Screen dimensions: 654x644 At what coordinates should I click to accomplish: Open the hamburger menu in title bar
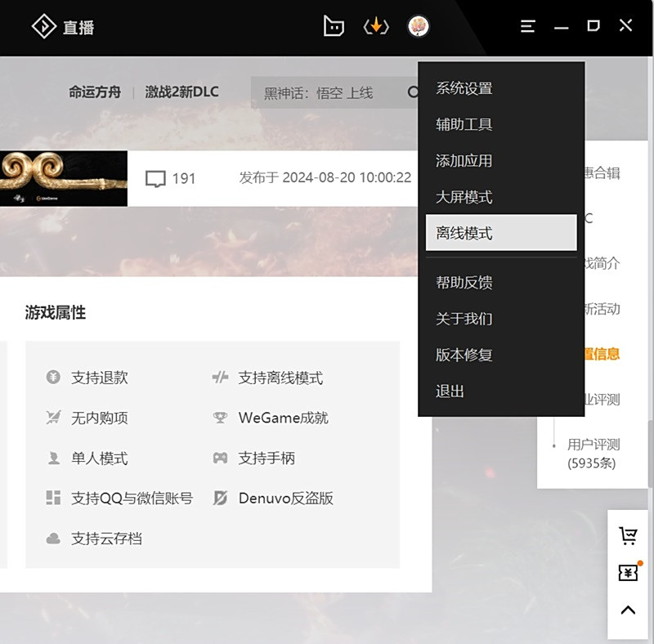tap(527, 25)
